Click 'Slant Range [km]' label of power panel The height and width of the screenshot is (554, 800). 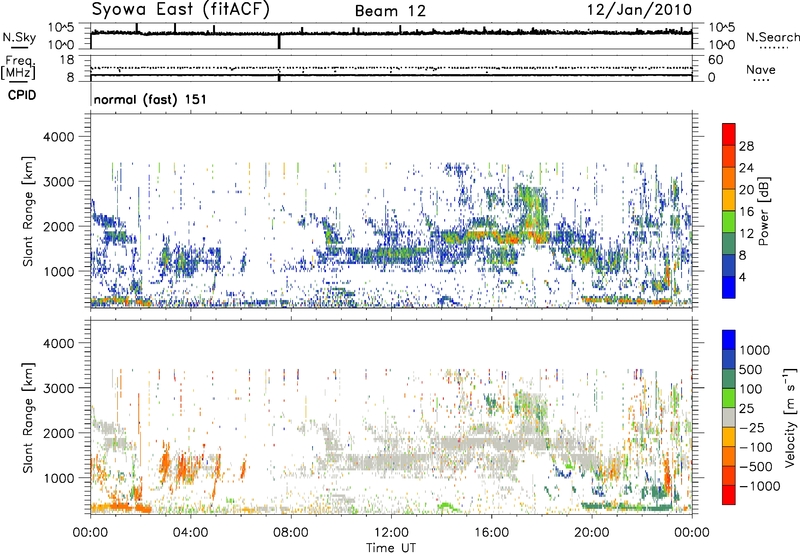28,211
